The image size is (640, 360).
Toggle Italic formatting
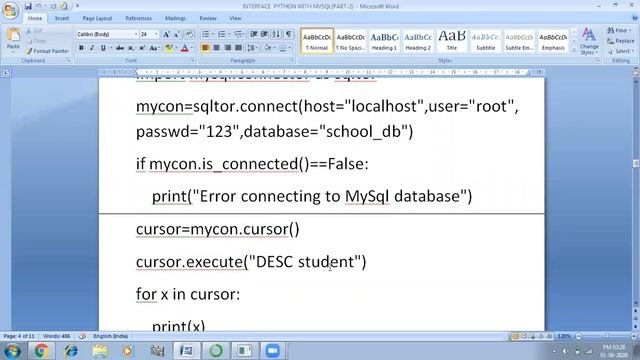(92, 48)
